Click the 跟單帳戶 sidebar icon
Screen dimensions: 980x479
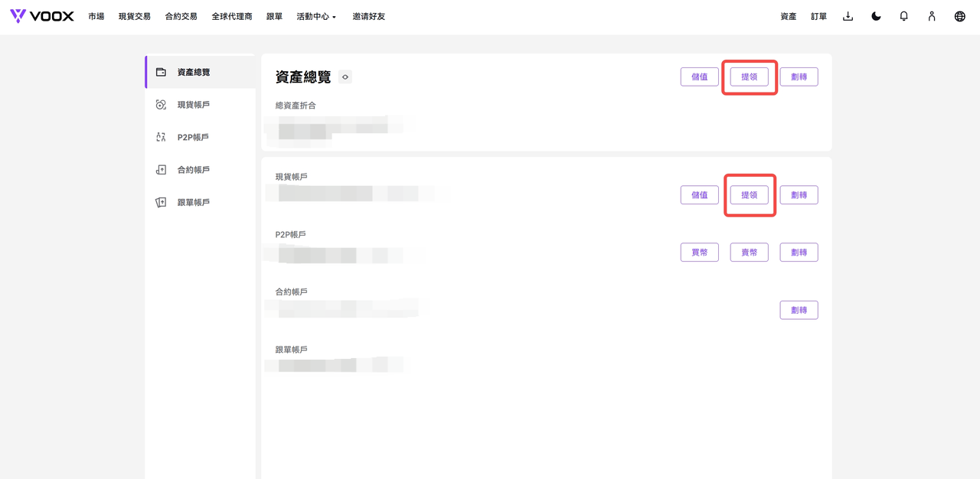(161, 202)
